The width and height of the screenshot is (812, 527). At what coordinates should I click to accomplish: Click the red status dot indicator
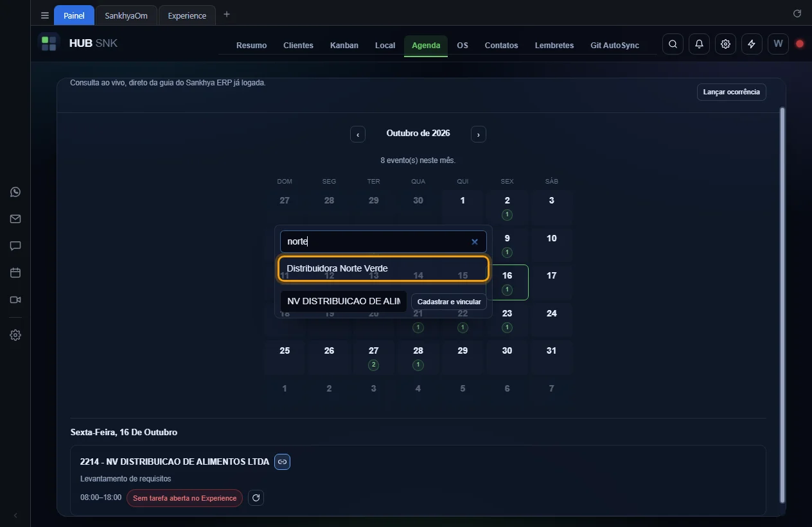800,44
